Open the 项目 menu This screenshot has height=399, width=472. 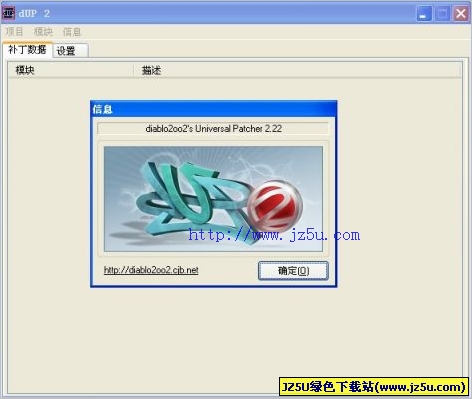(14, 32)
